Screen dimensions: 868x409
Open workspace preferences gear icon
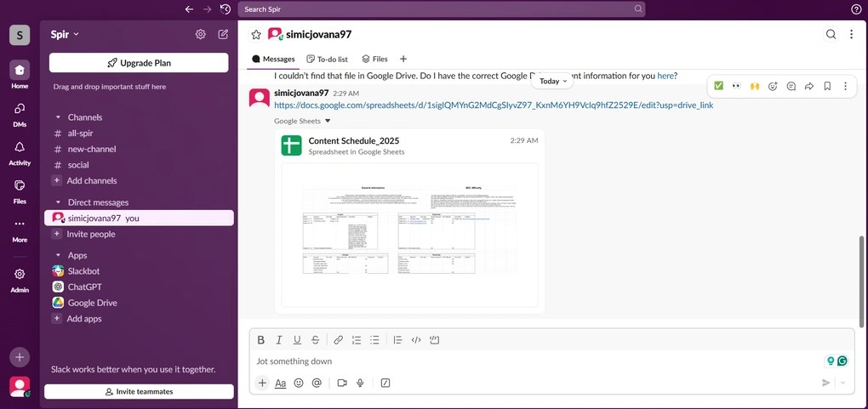click(x=200, y=34)
